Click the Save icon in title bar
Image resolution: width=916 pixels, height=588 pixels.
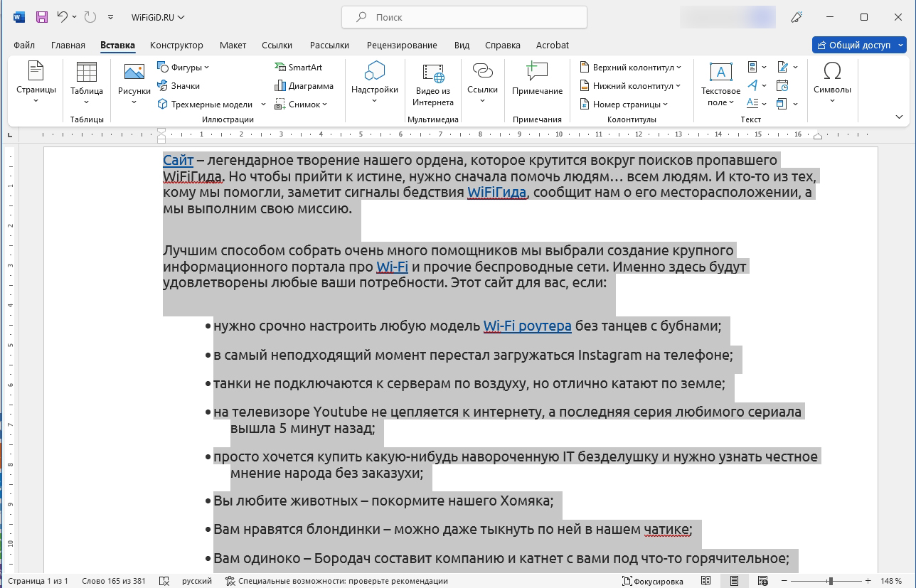[41, 17]
